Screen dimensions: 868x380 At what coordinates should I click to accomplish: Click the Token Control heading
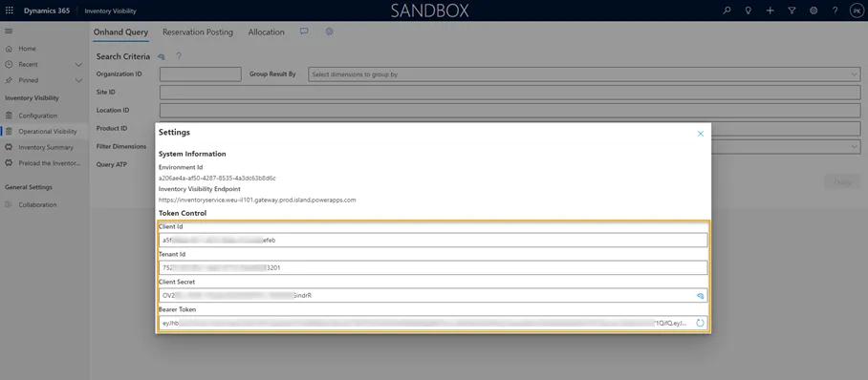click(x=183, y=213)
